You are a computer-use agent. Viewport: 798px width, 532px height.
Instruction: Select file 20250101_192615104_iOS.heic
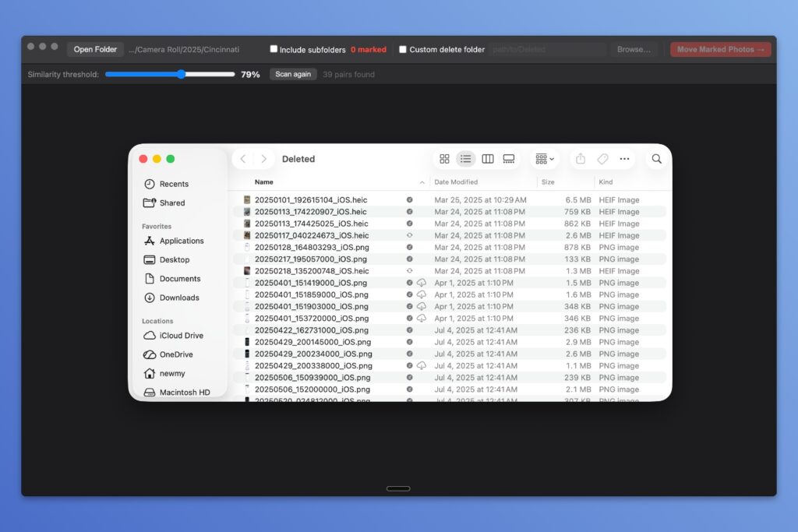tap(310, 200)
